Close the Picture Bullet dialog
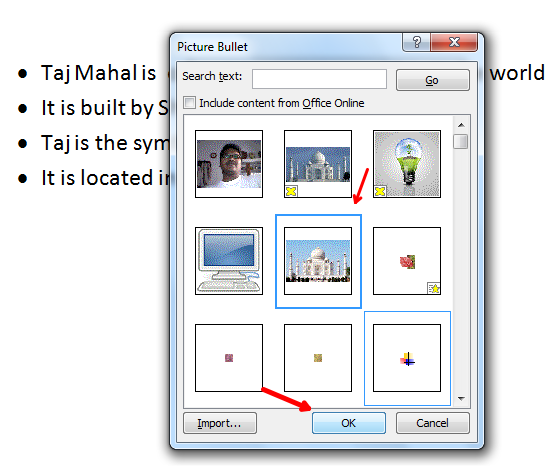 pos(454,42)
